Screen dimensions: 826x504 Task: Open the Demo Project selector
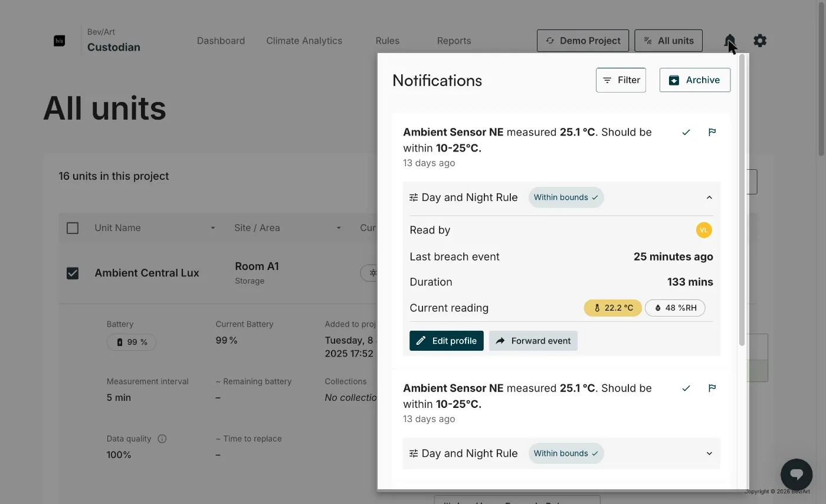[x=583, y=41]
